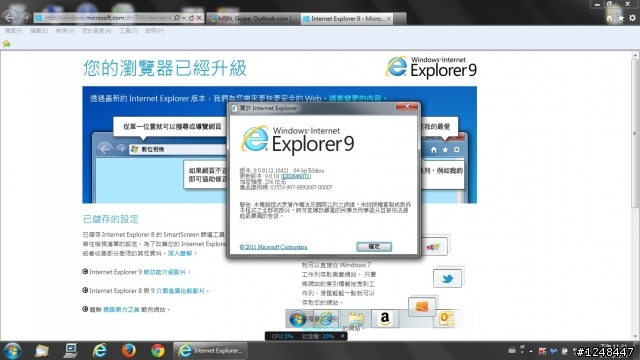Open the blank New Tab button
Image resolution: width=640 pixels, height=360 pixels.
coord(400,18)
